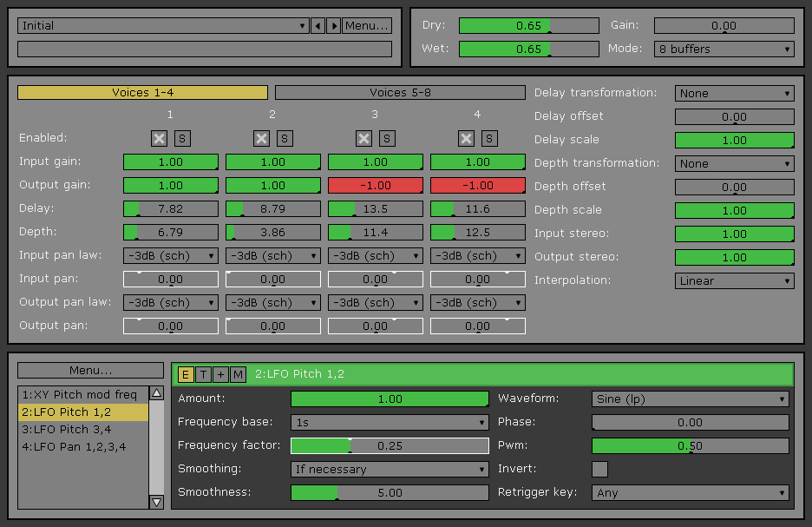
Task: Solo voice 1 with its S button
Action: (182, 138)
